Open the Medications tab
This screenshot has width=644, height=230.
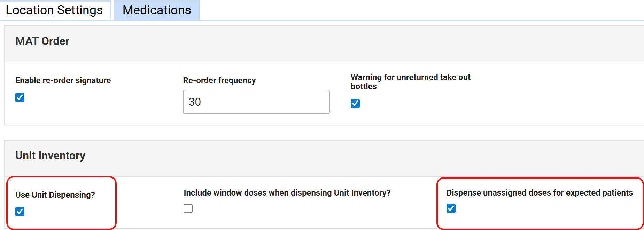157,10
